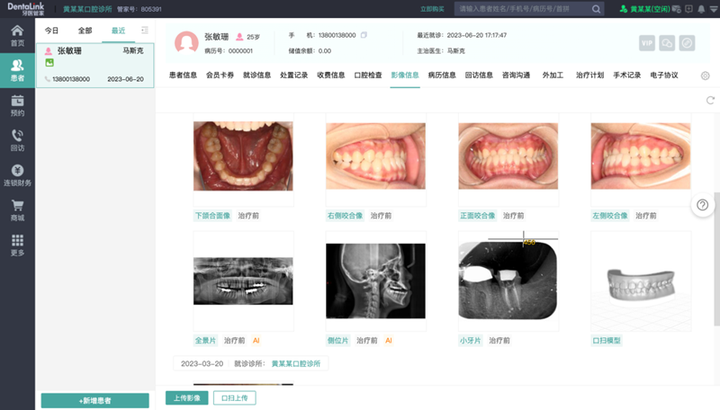
Task: Open the 回访 follow-up phone icon
Action: 17,140
